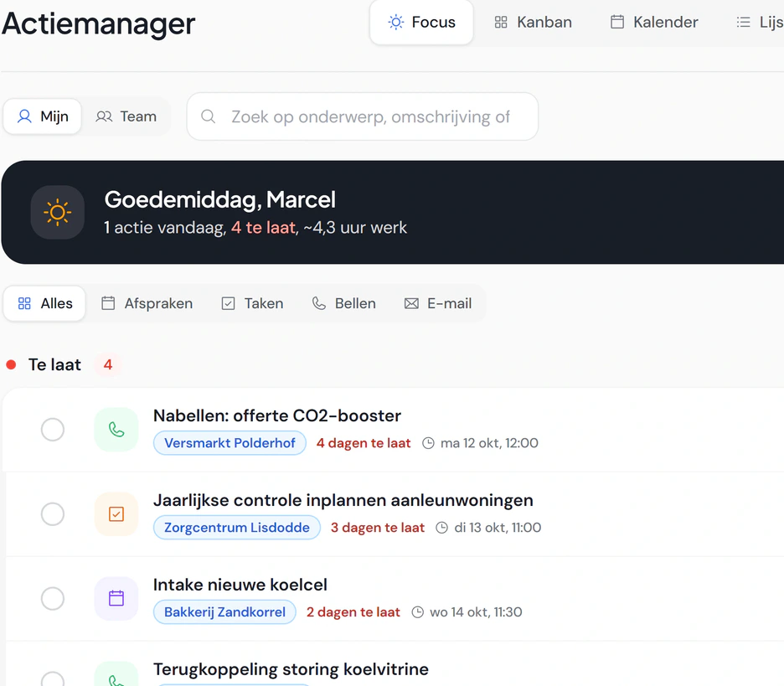Click '3 dagen te laat' label
Image resolution: width=784 pixels, height=686 pixels.
378,528
